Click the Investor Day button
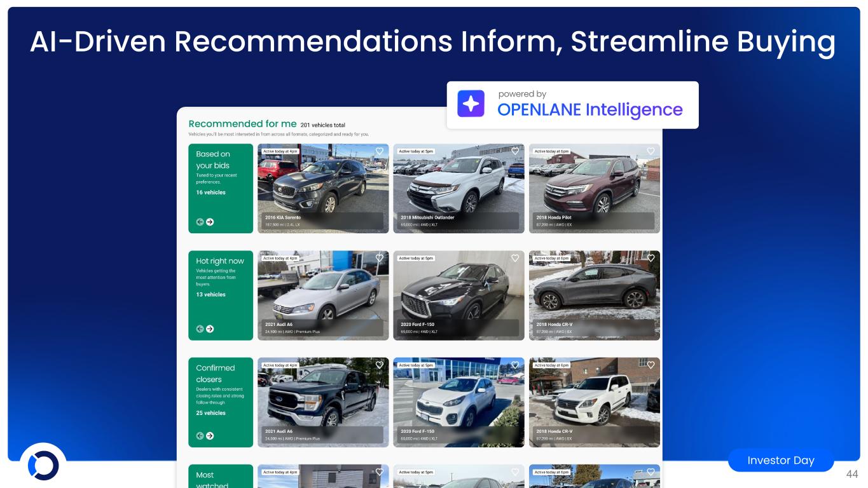This screenshot has width=868, height=488. tap(780, 460)
